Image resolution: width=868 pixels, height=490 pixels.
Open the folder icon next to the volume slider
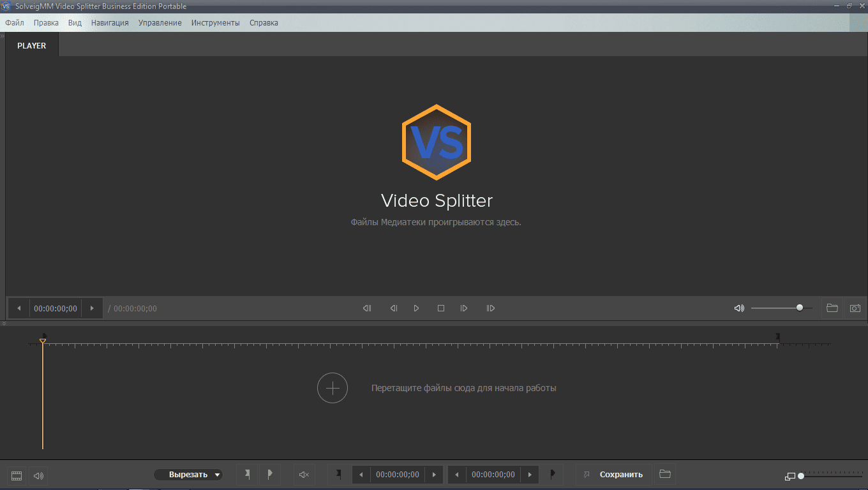tap(832, 308)
